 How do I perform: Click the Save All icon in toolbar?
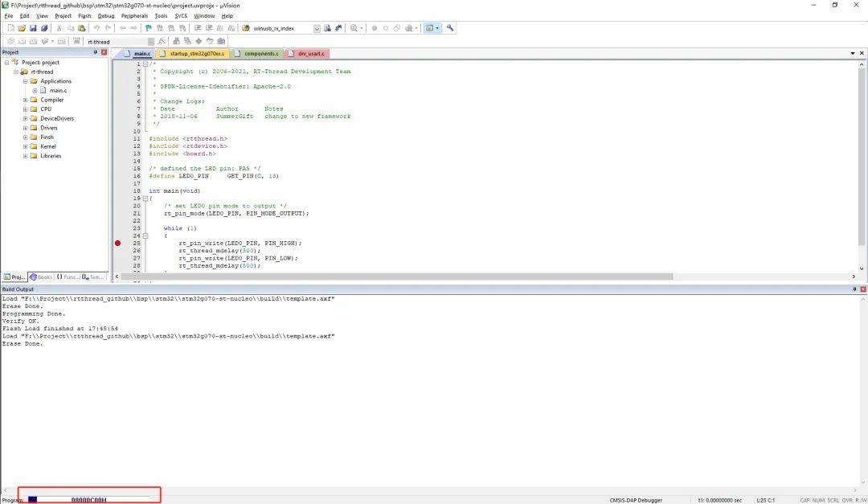point(44,28)
